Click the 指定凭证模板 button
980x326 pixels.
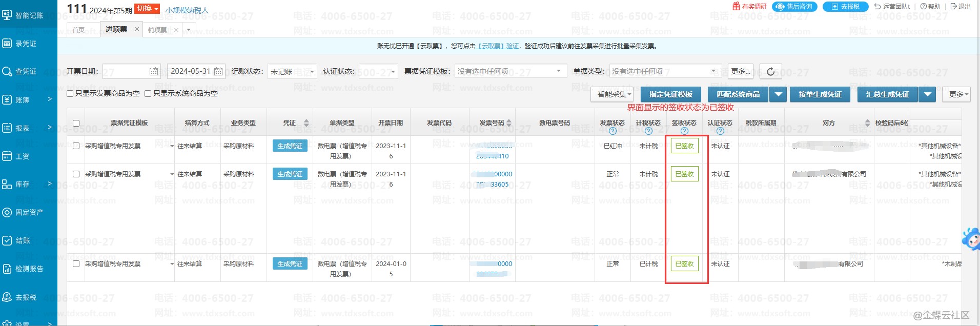pos(670,94)
